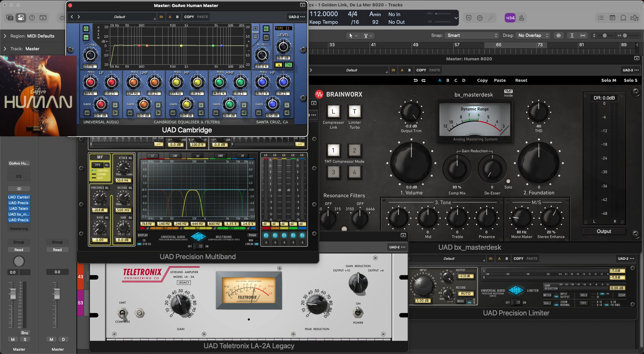Click the vertical zoom slider

(605, 36)
